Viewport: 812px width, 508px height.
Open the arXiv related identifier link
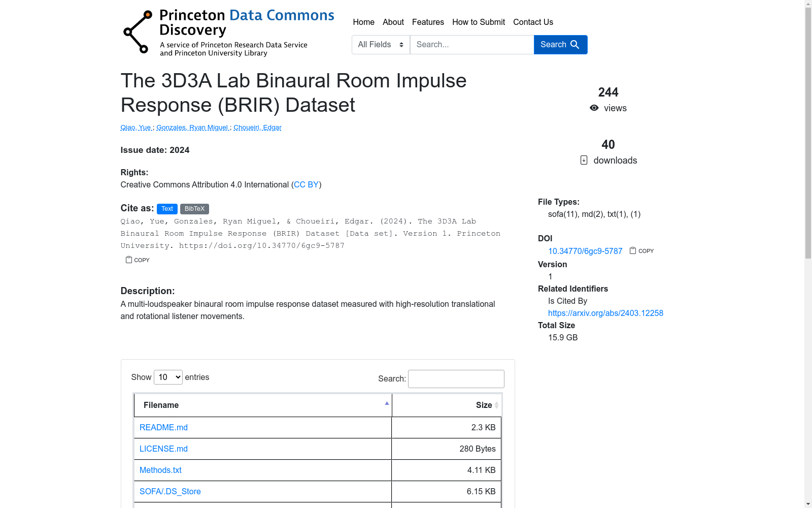[605, 313]
